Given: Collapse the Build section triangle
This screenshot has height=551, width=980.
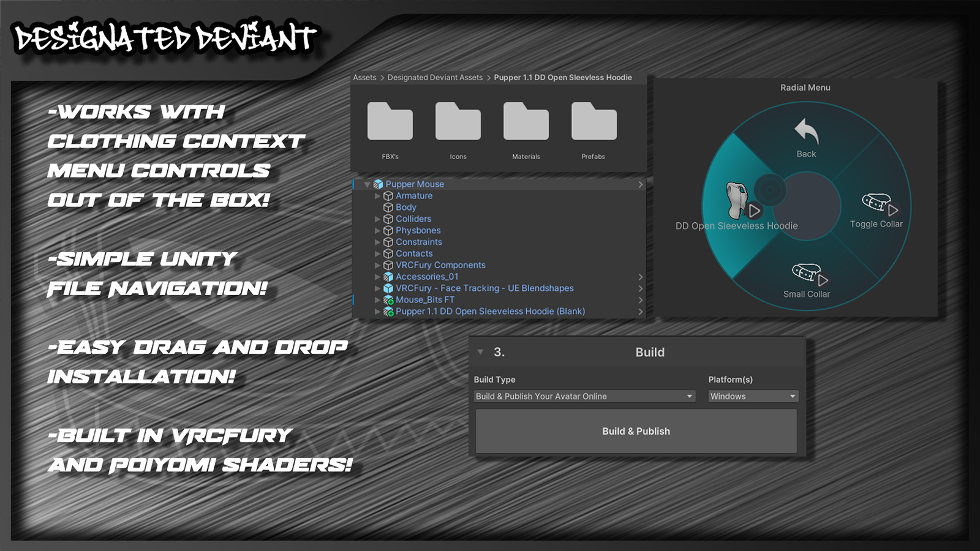Looking at the screenshot, I should [480, 352].
